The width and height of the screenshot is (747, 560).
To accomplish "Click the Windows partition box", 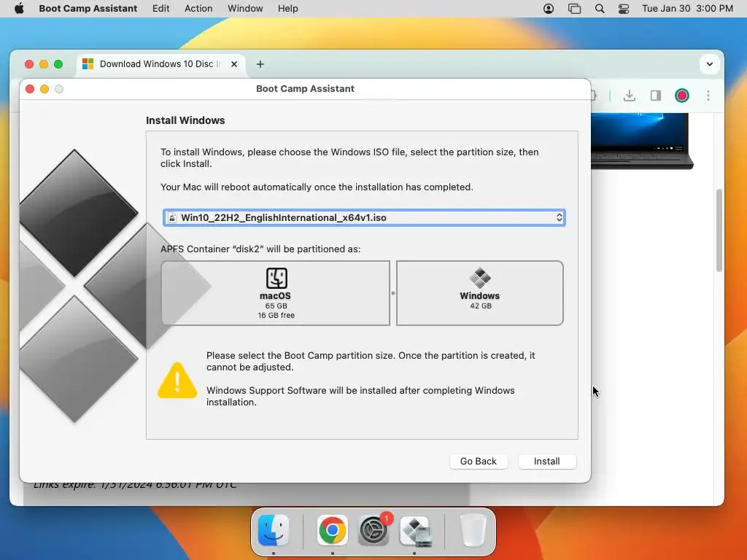I will click(480, 293).
